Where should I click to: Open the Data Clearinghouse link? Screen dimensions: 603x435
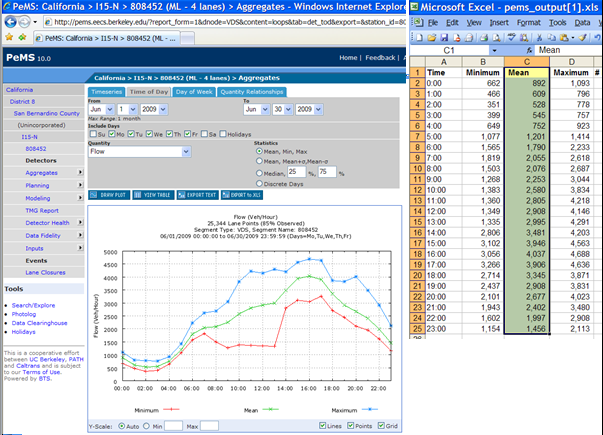40,324
